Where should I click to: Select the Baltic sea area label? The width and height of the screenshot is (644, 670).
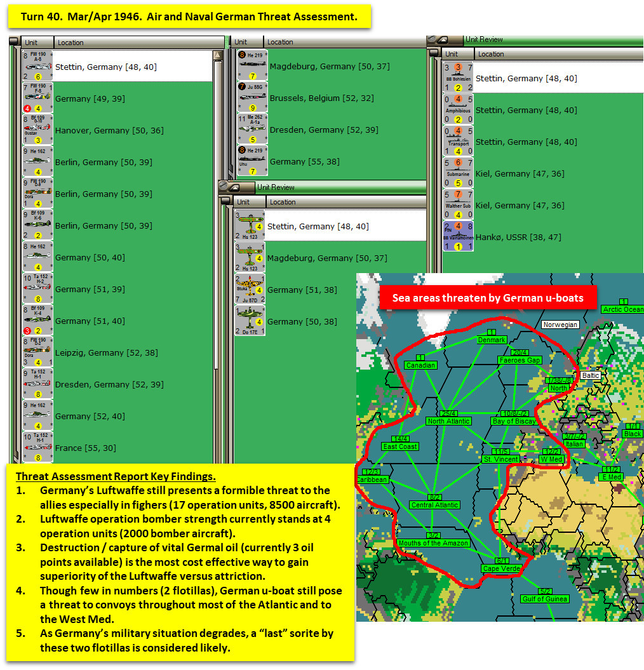591,375
